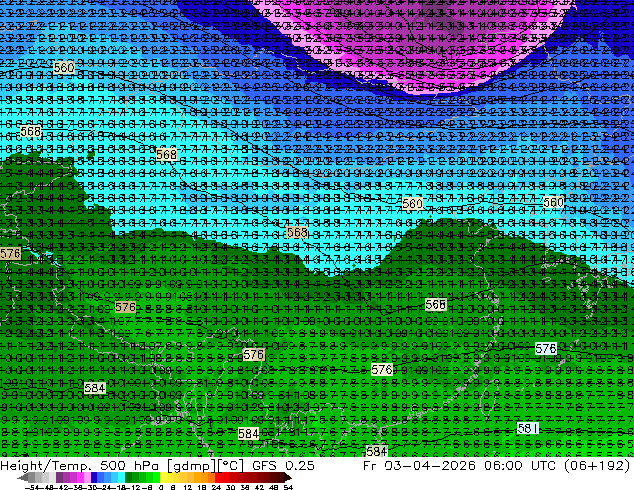The width and height of the screenshot is (634, 490).
Task: Click the grey left arrow end of the legend
Action: (22, 478)
